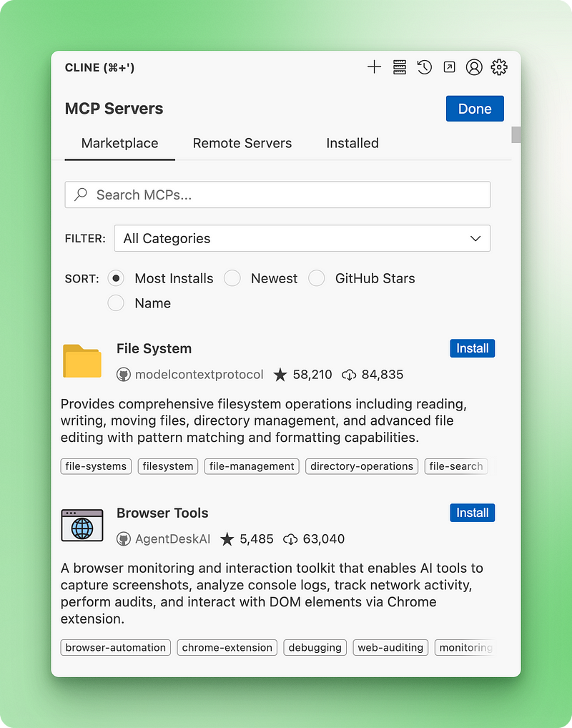Image resolution: width=572 pixels, height=728 pixels.
Task: Choose the Name sort radio button
Action: [x=116, y=303]
